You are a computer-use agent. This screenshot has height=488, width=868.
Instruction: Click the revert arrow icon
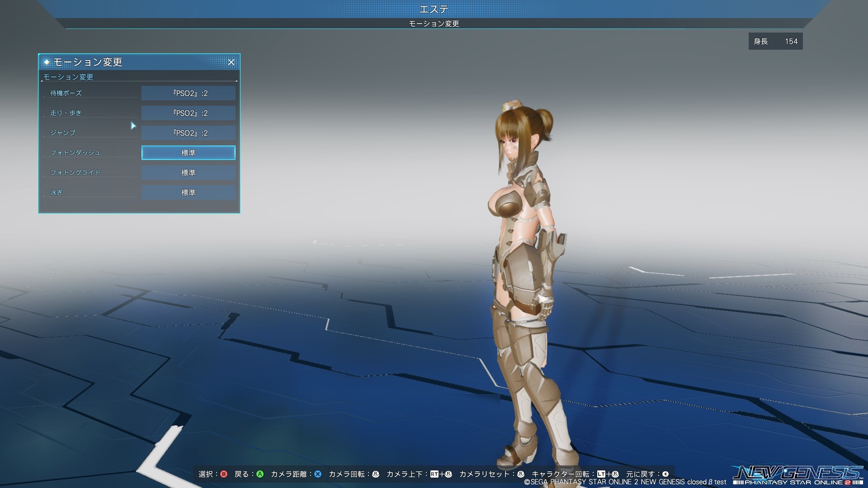click(665, 474)
